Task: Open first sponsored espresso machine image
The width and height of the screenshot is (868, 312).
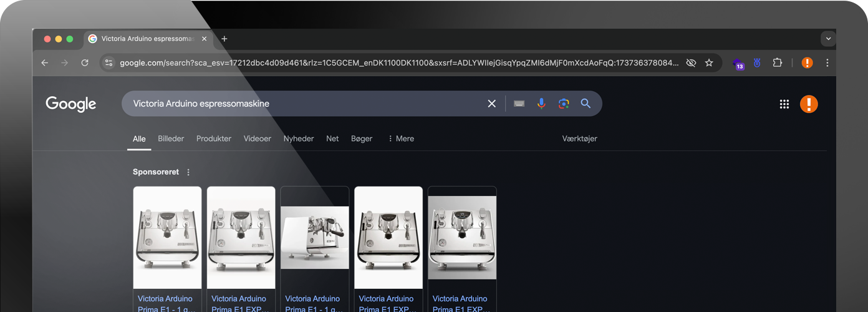Action: [167, 237]
